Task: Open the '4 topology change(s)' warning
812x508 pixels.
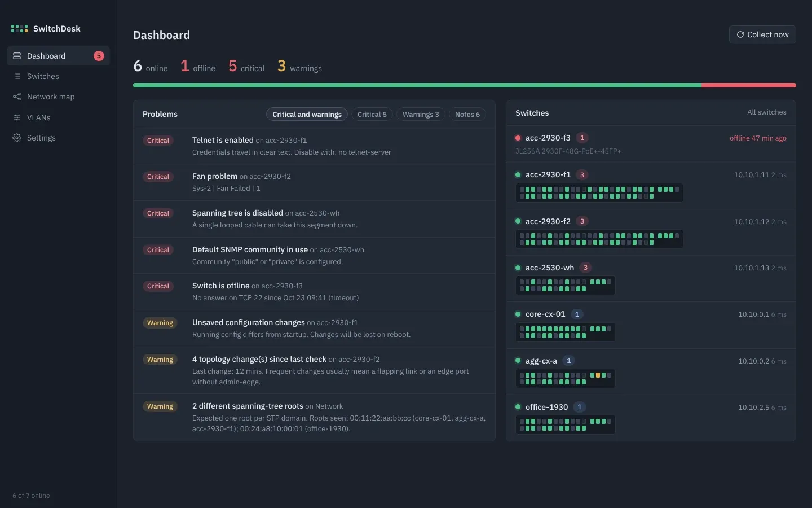Action: pos(315,370)
